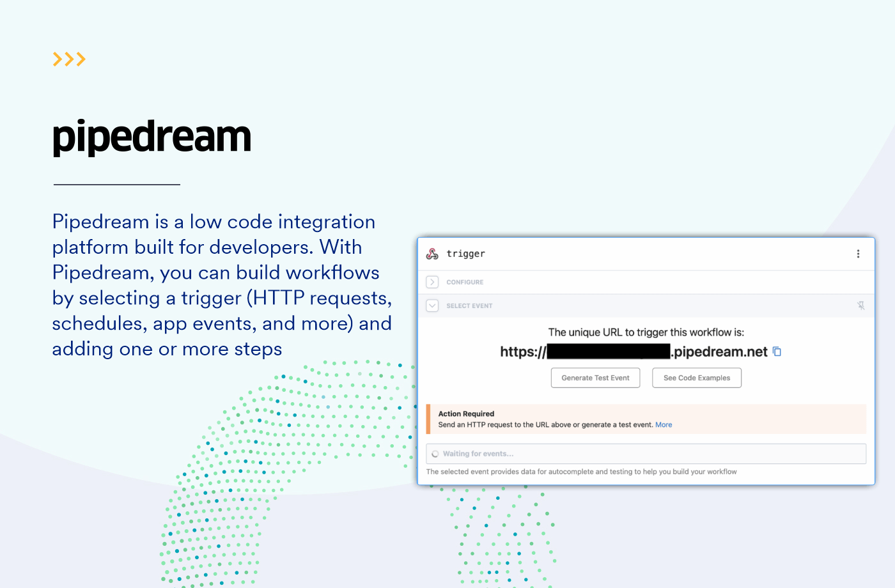Click Generate Test Event button

click(x=595, y=378)
